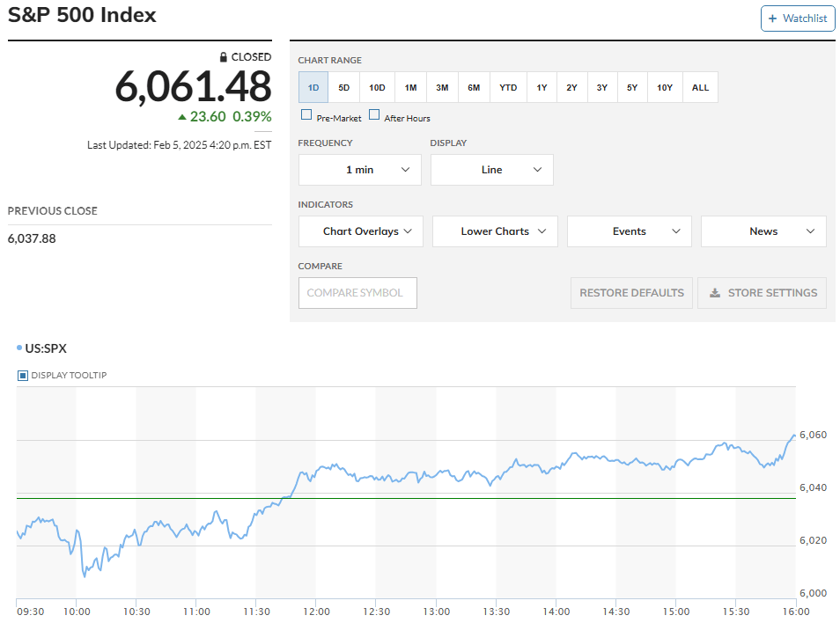Viewport: 840px width, 630px height.
Task: Toggle the Display Tooltip checkbox
Action: pos(23,376)
